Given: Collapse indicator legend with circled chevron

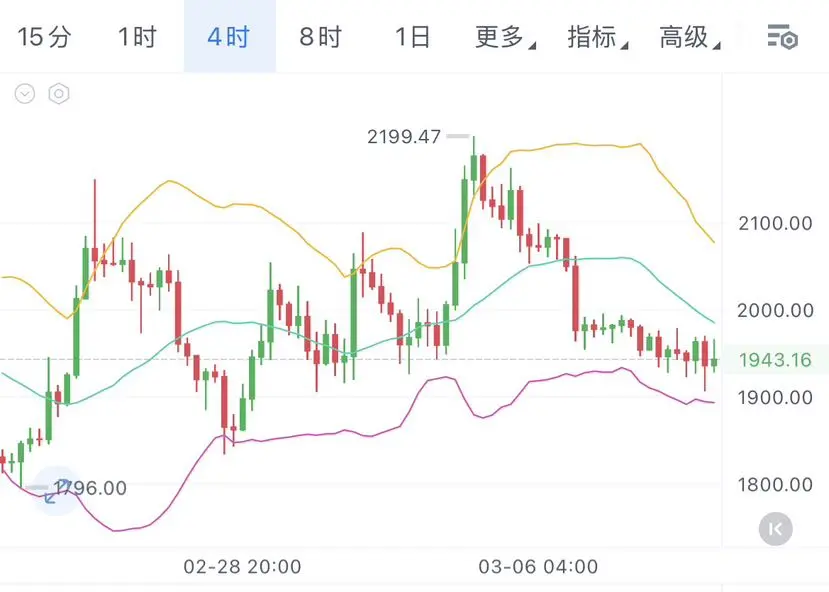Looking at the screenshot, I should [25, 94].
